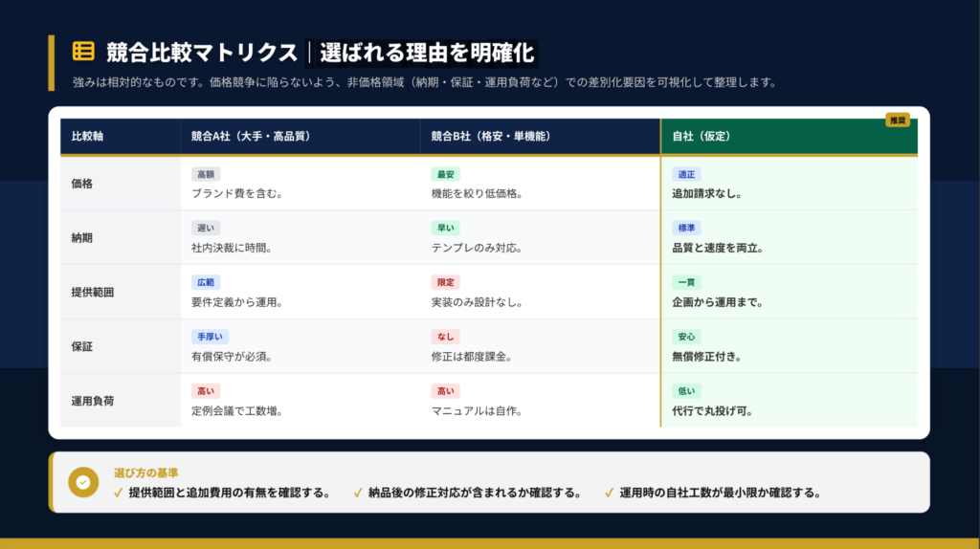Click the 最安 tag for 競合B社
The image size is (980, 549).
[445, 174]
